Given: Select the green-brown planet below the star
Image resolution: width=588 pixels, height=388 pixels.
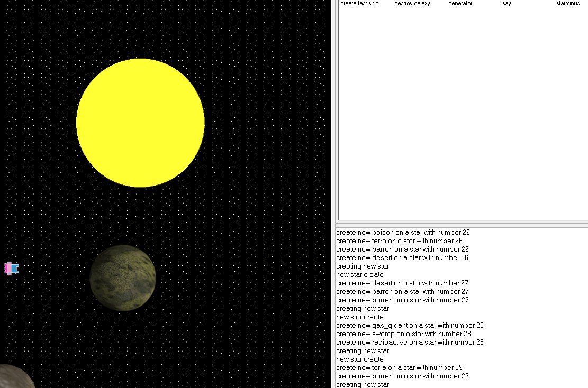Looking at the screenshot, I should 123,278.
